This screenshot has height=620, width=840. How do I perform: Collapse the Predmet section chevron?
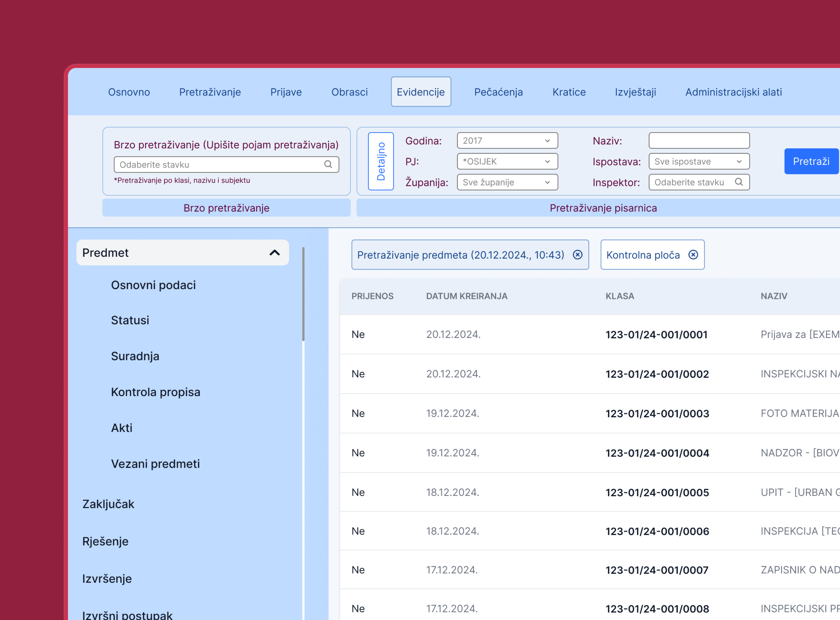[275, 253]
